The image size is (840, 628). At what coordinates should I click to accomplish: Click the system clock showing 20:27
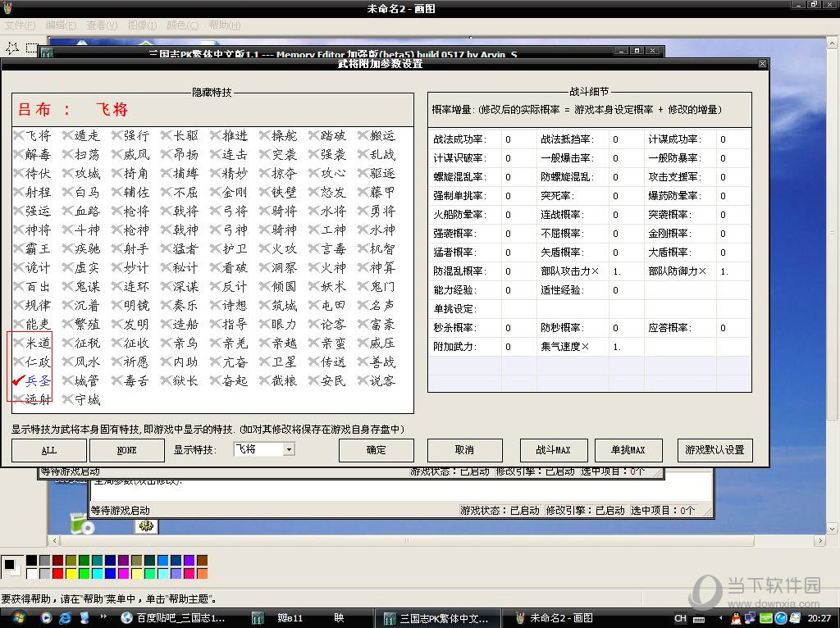[x=819, y=618]
